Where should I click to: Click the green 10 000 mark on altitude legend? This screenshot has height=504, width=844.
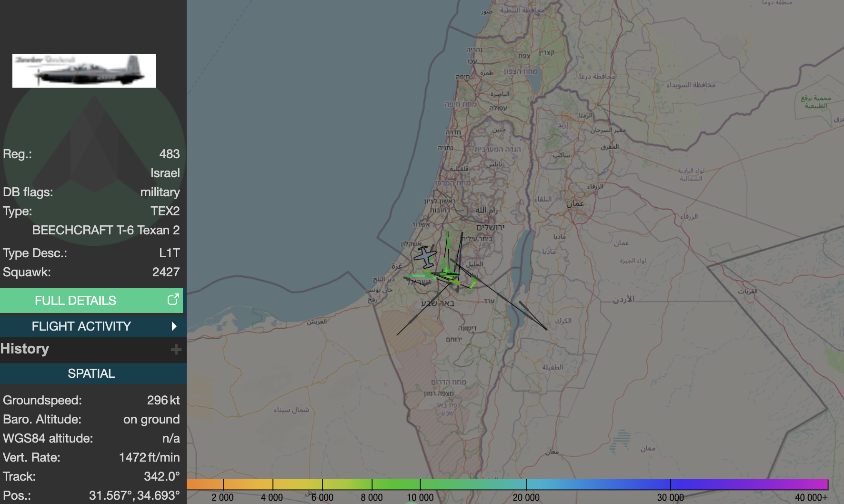tap(420, 484)
